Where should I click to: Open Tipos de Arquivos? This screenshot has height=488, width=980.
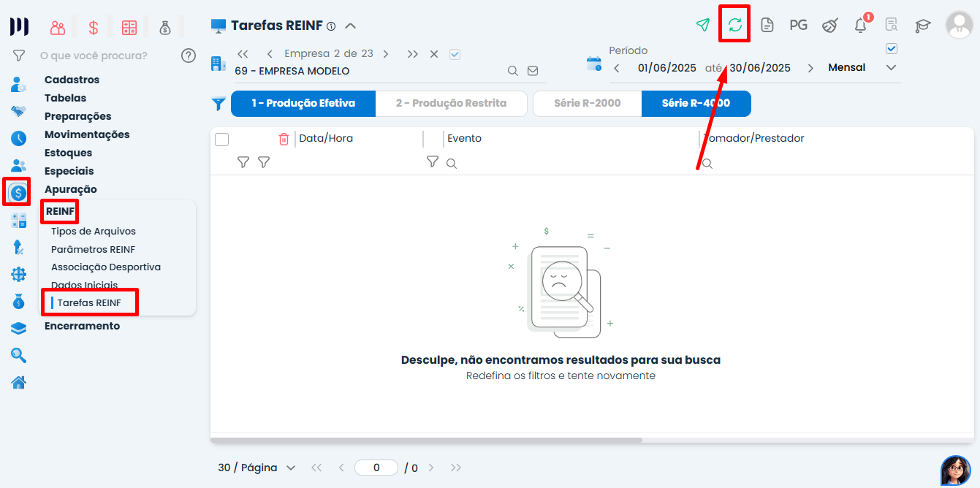94,231
